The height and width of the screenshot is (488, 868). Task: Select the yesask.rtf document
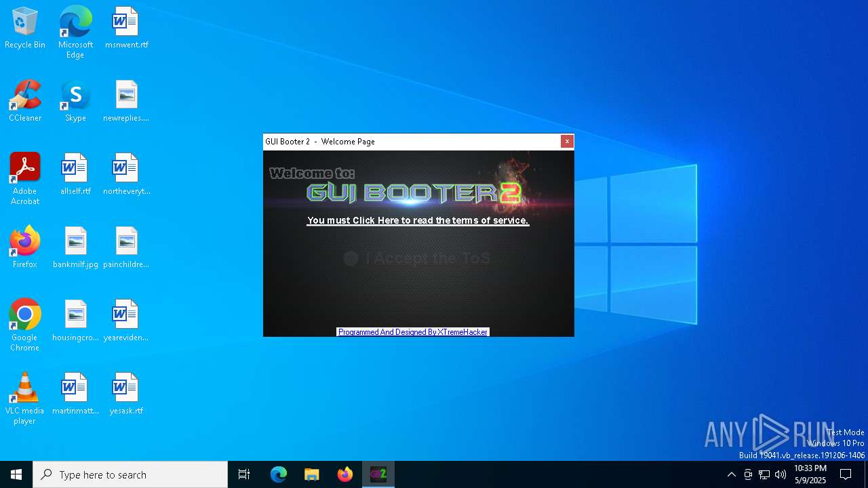click(126, 394)
